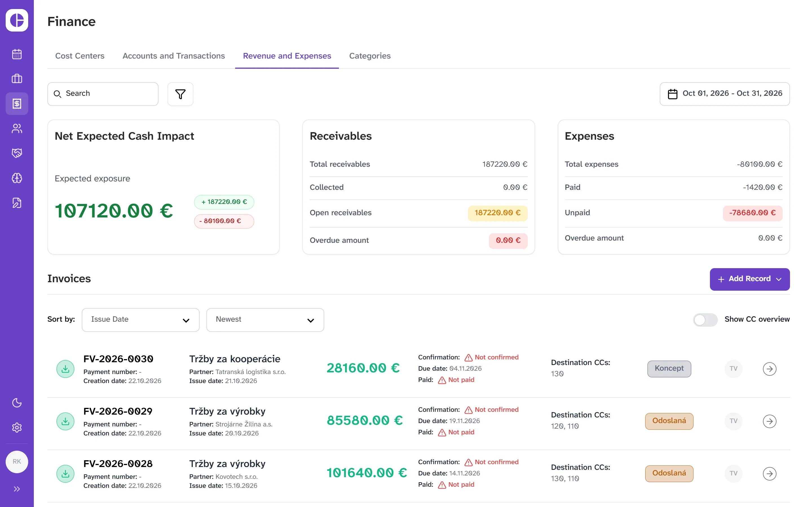Enable Show CC overview switch

point(705,320)
